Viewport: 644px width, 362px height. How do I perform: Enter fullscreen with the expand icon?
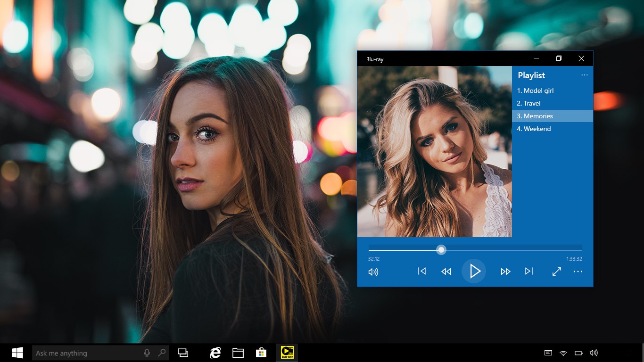point(556,271)
